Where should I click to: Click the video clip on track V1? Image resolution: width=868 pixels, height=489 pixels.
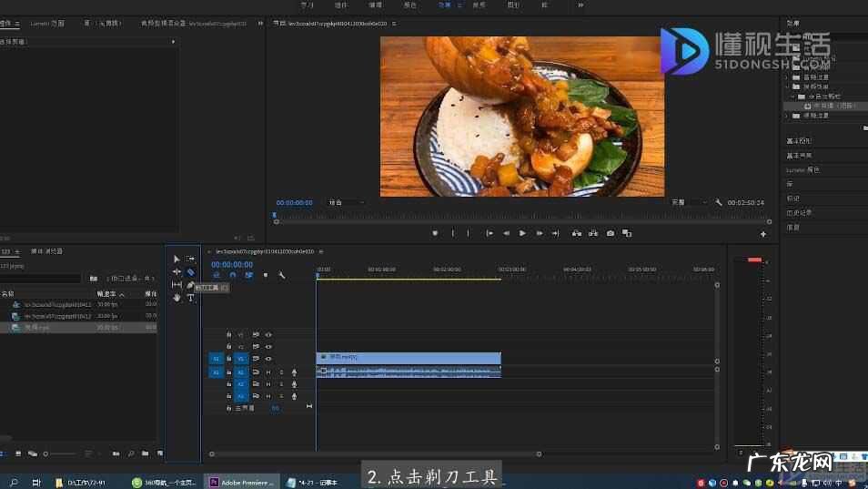tap(409, 358)
